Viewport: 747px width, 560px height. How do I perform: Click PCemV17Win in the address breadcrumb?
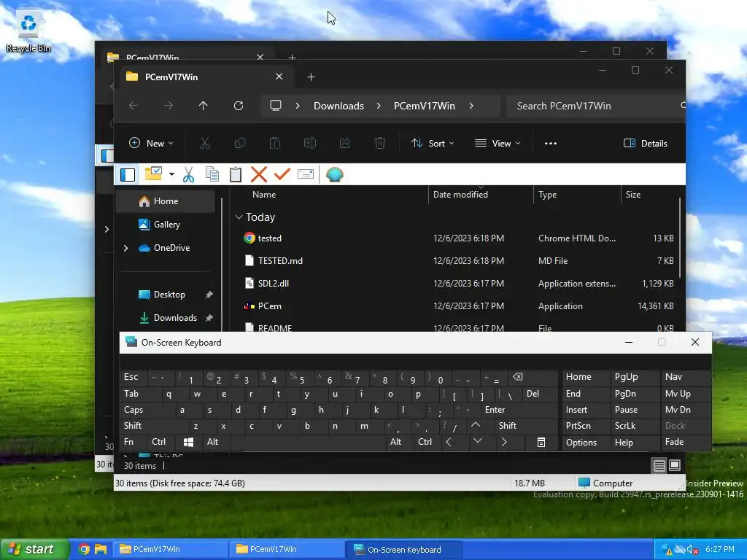pyautogui.click(x=425, y=106)
